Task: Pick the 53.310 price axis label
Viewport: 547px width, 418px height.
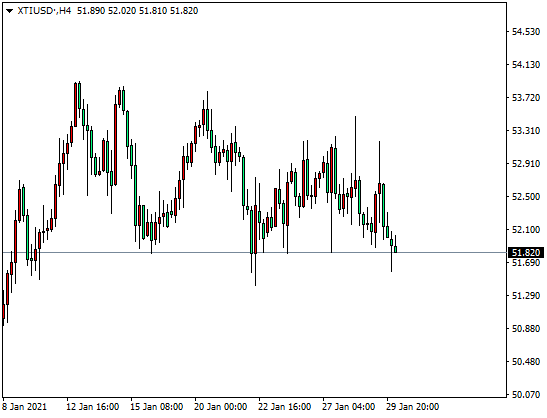Action: tap(526, 131)
